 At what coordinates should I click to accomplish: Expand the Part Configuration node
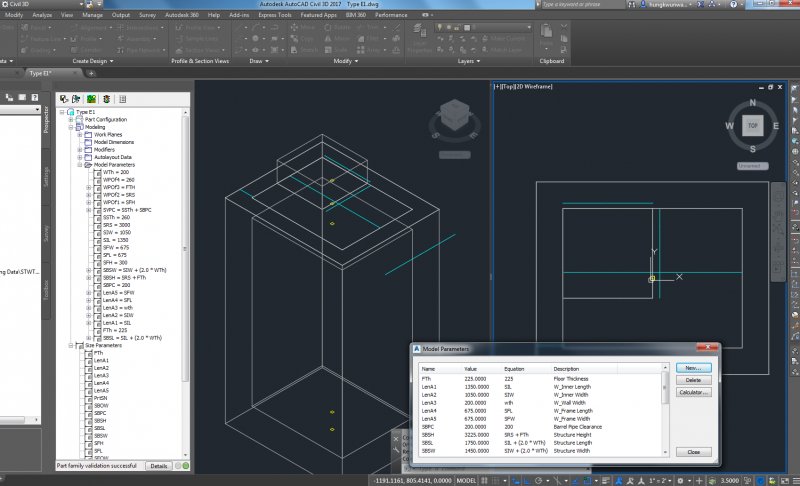tap(70, 119)
